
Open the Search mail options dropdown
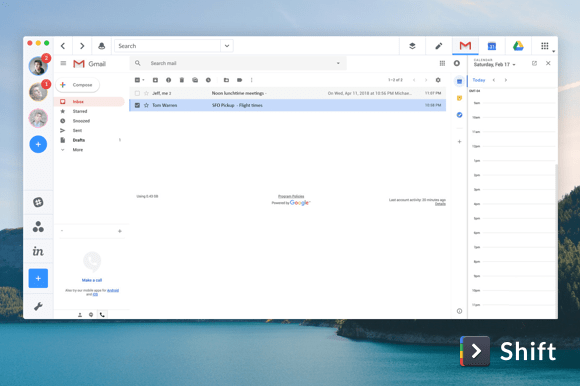[338, 63]
